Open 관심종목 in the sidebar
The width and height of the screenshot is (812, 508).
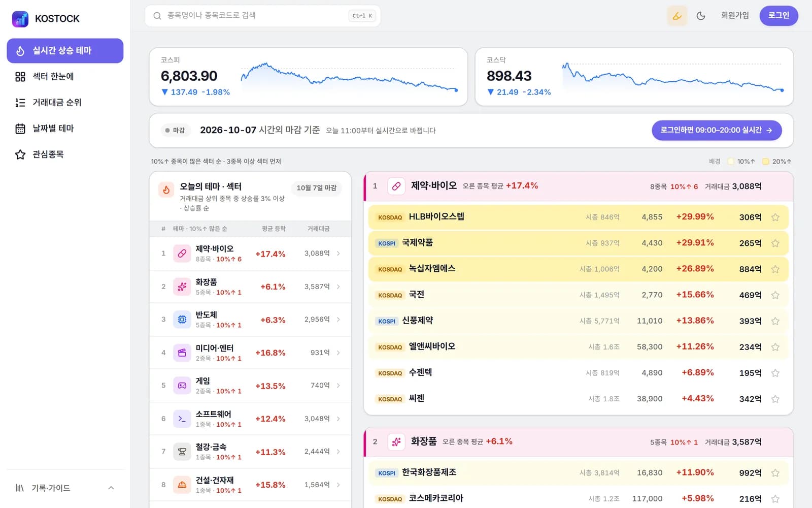(65, 154)
